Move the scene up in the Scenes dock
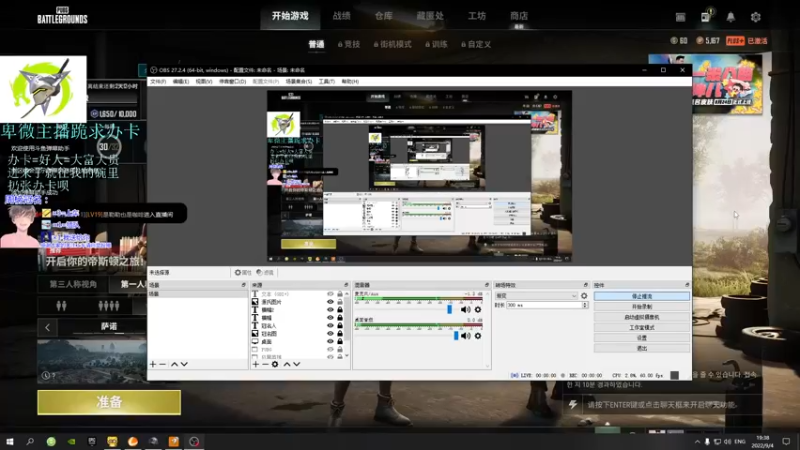 (174, 364)
